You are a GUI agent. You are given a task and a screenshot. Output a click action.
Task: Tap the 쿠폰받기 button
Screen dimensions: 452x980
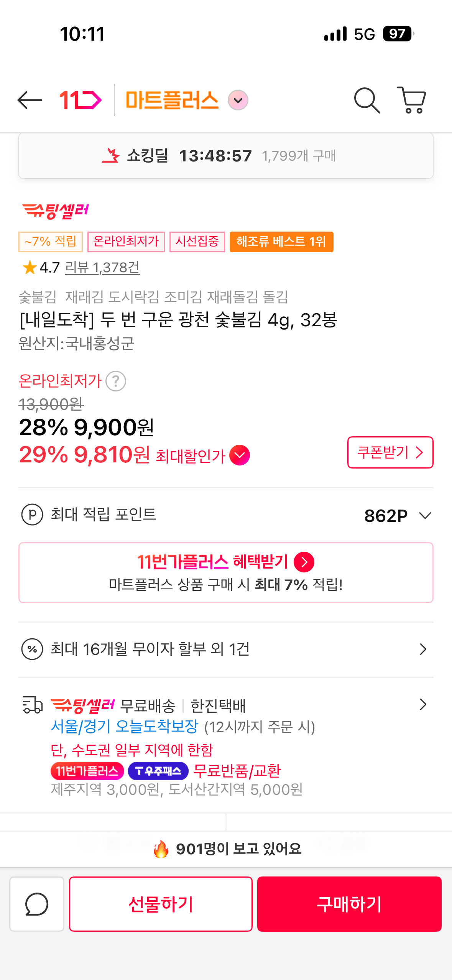390,452
